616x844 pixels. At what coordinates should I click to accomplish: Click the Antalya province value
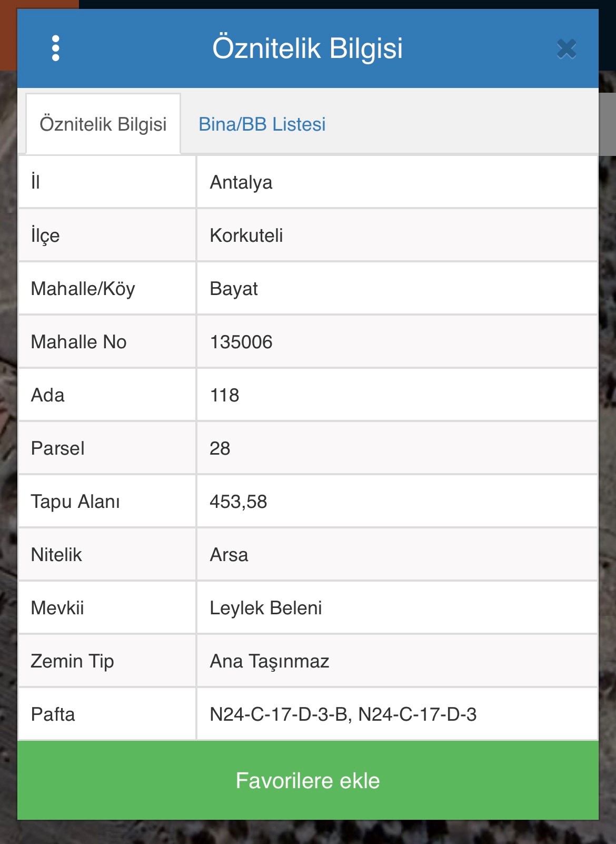pyautogui.click(x=241, y=182)
